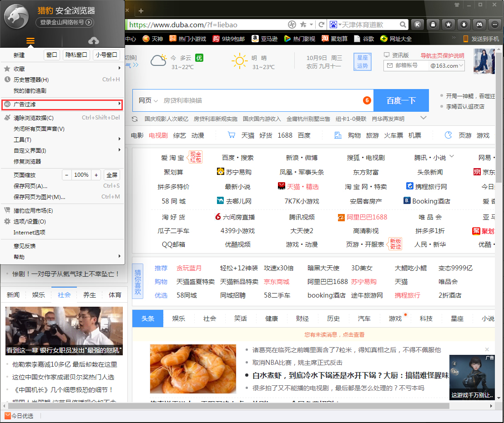This screenshot has width=504, height=423.
Task: Decrease page zoom with the minus button
Action: point(66,174)
